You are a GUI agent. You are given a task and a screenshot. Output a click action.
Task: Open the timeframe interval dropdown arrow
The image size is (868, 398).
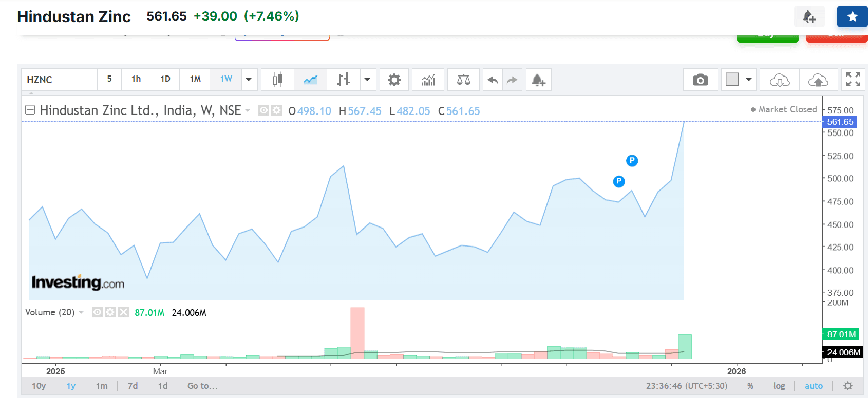(249, 80)
